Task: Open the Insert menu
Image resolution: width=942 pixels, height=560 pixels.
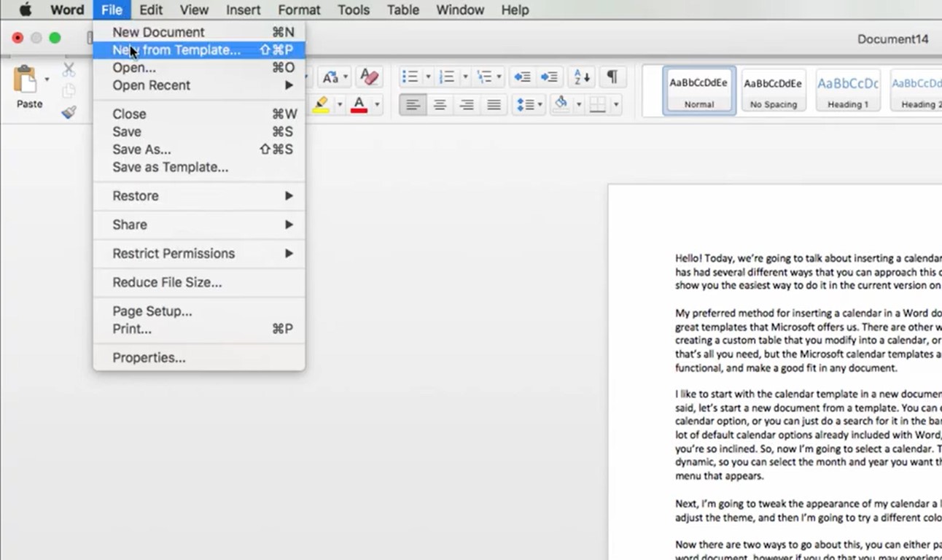Action: tap(243, 9)
